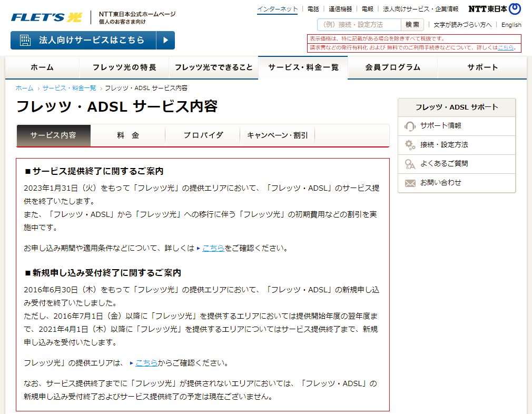Open 会員プログラム menu item
The image size is (532, 414).
click(x=392, y=67)
